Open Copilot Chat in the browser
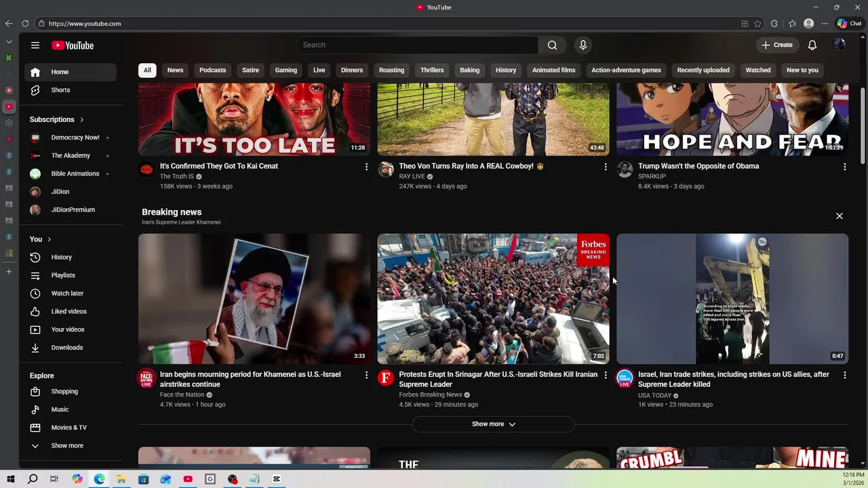Viewport: 868px width, 488px height. (x=849, y=24)
